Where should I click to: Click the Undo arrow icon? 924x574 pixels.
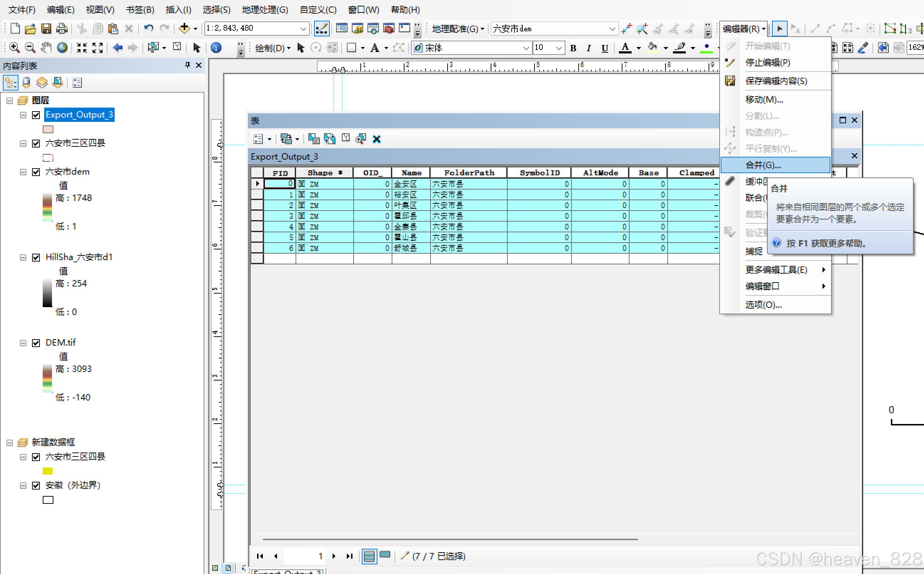tap(148, 29)
